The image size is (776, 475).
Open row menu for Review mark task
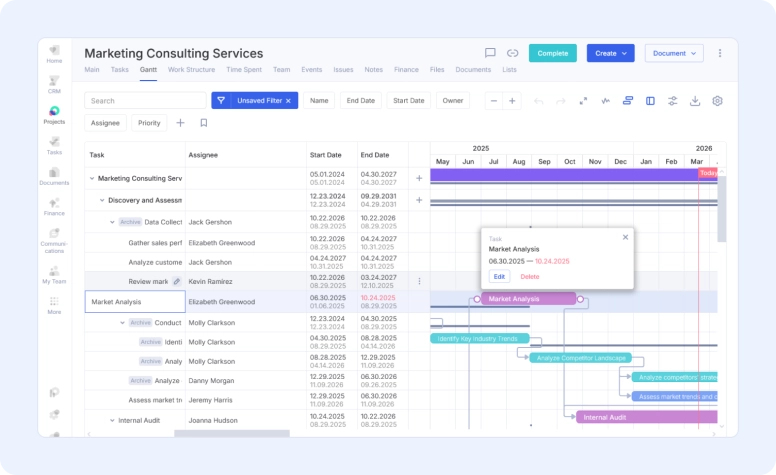[x=419, y=281]
